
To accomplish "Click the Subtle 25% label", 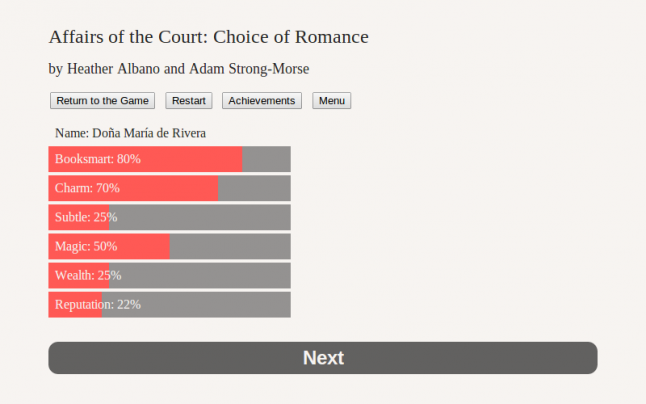I will click(86, 217).
